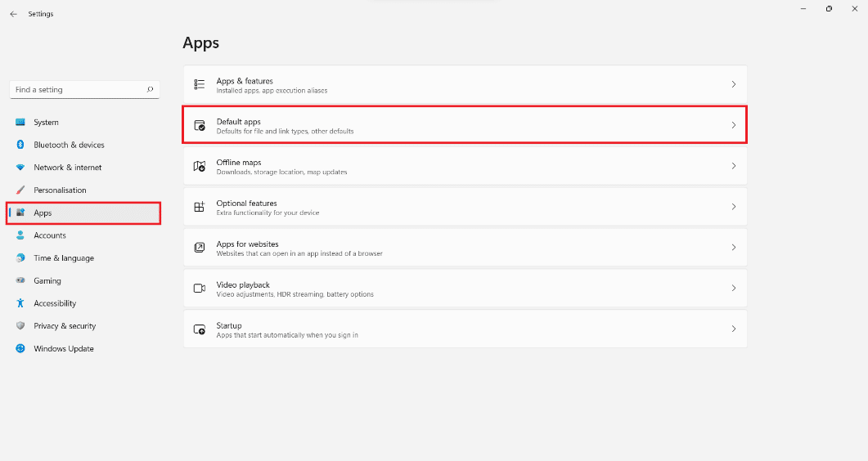Click the Windows Update icon
The height and width of the screenshot is (461, 868).
coord(20,349)
